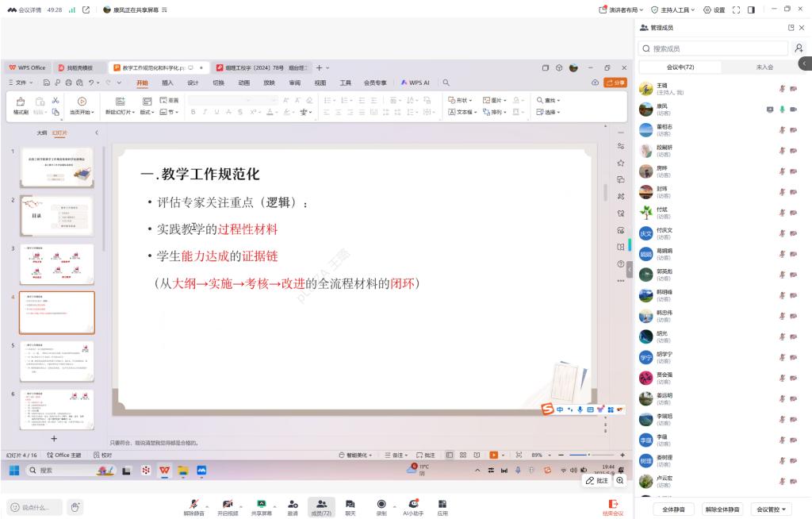
Task: Toggle microphone mute in the bottom toolbar
Action: coord(193,505)
